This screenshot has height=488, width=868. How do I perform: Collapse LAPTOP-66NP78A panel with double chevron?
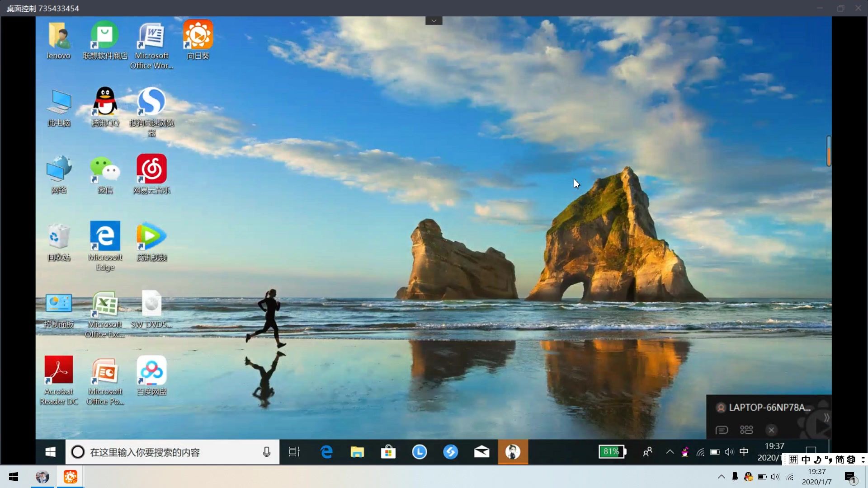click(826, 418)
